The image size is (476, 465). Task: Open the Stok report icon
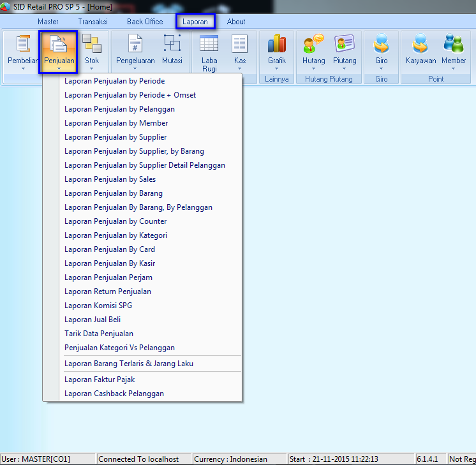click(92, 44)
